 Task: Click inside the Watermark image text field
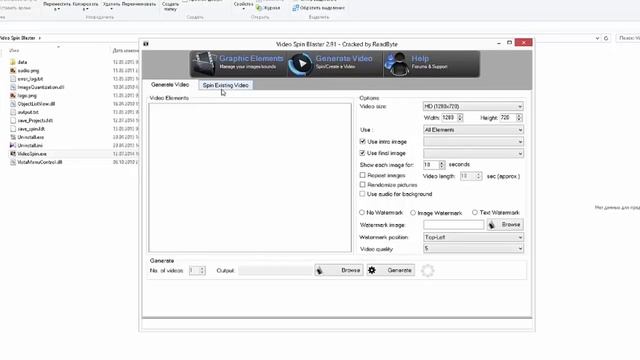(x=453, y=225)
